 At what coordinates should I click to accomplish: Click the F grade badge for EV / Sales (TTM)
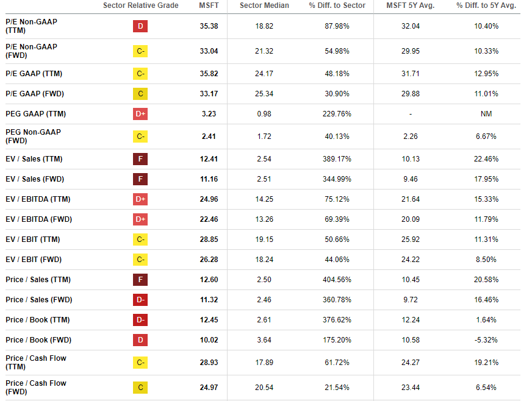[140, 159]
